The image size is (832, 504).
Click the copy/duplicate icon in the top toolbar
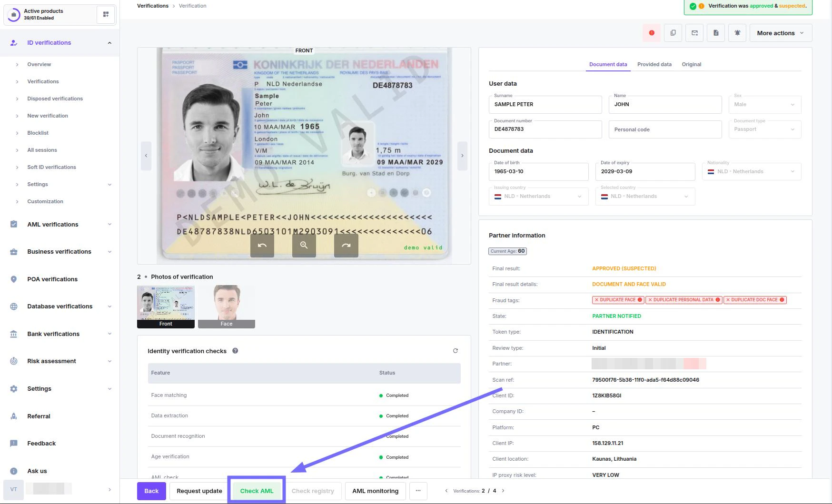[673, 33]
